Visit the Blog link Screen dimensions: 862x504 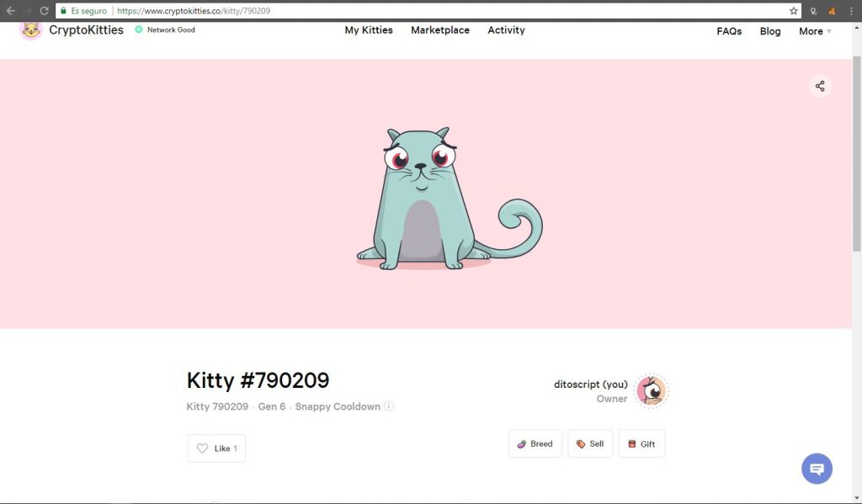[770, 31]
